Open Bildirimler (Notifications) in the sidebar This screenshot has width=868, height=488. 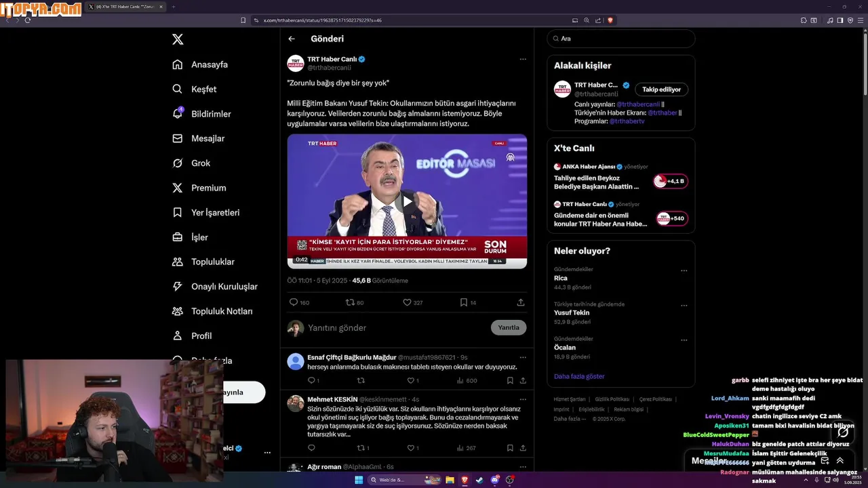201,114
